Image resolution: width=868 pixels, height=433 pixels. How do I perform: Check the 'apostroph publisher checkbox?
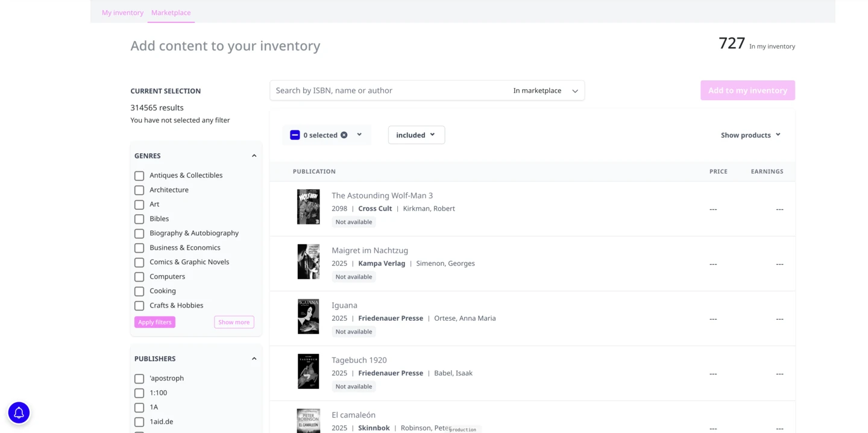pyautogui.click(x=139, y=379)
